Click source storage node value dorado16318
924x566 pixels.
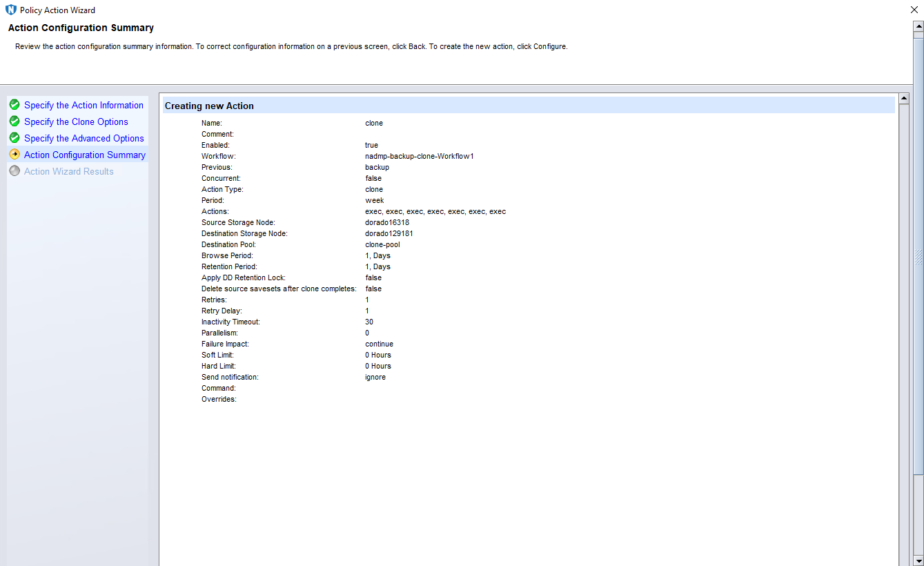point(387,222)
